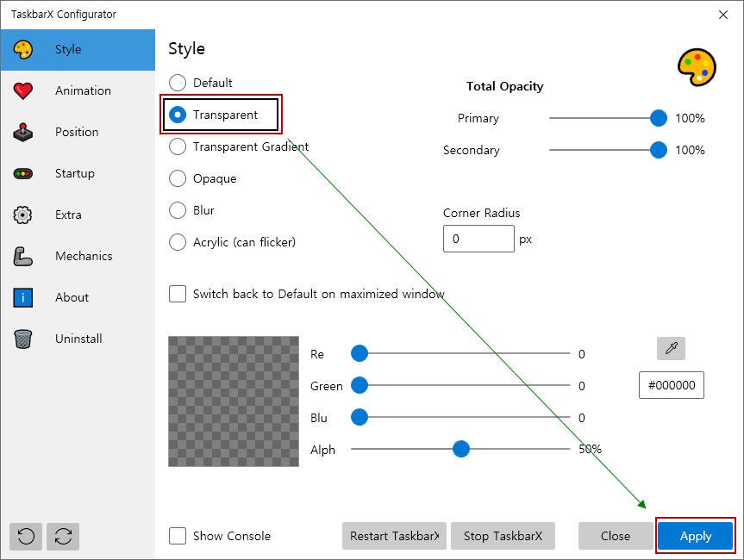The height and width of the screenshot is (560, 744).
Task: Click the refresh sync arrows button
Action: tap(63, 537)
